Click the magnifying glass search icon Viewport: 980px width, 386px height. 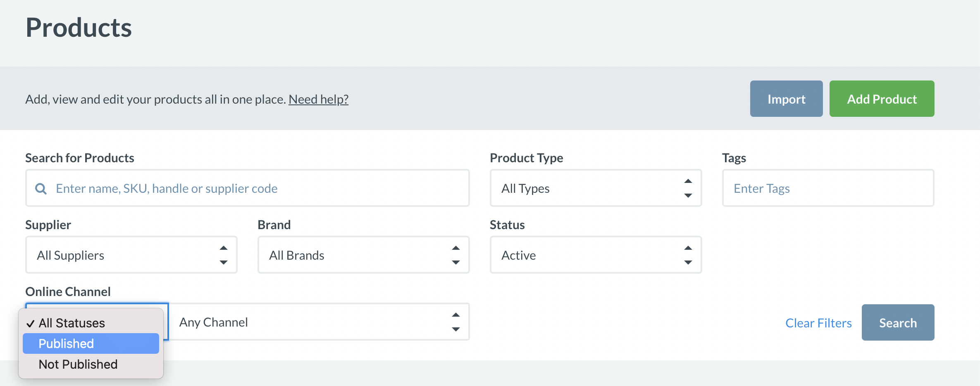pos(41,189)
